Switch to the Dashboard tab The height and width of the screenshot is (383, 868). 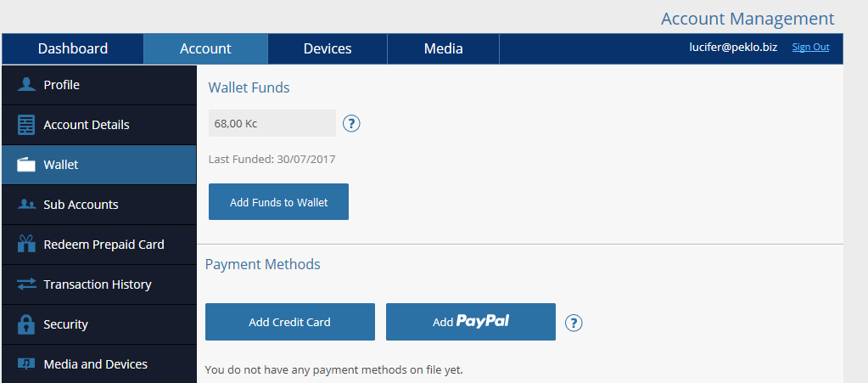pyautogui.click(x=72, y=48)
